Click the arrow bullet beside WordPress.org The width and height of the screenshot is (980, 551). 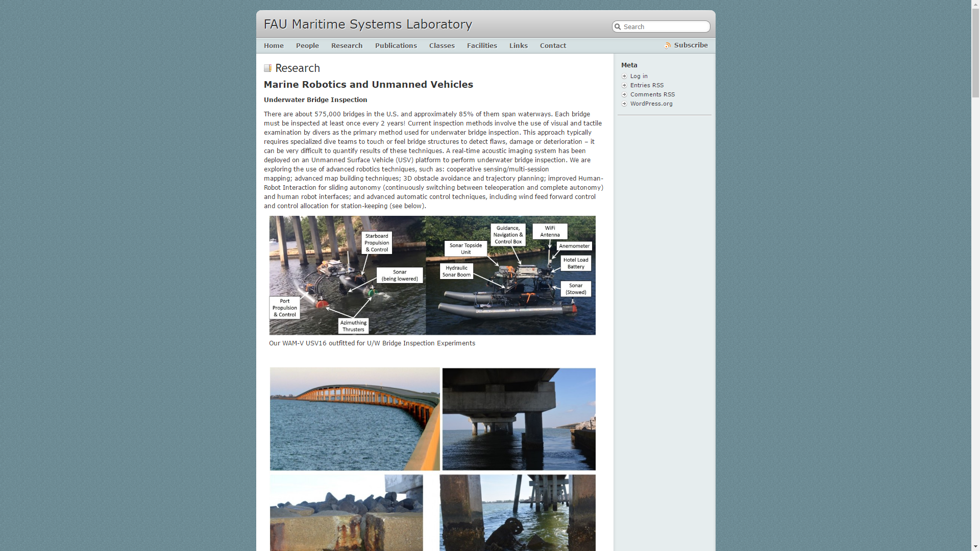pyautogui.click(x=624, y=104)
